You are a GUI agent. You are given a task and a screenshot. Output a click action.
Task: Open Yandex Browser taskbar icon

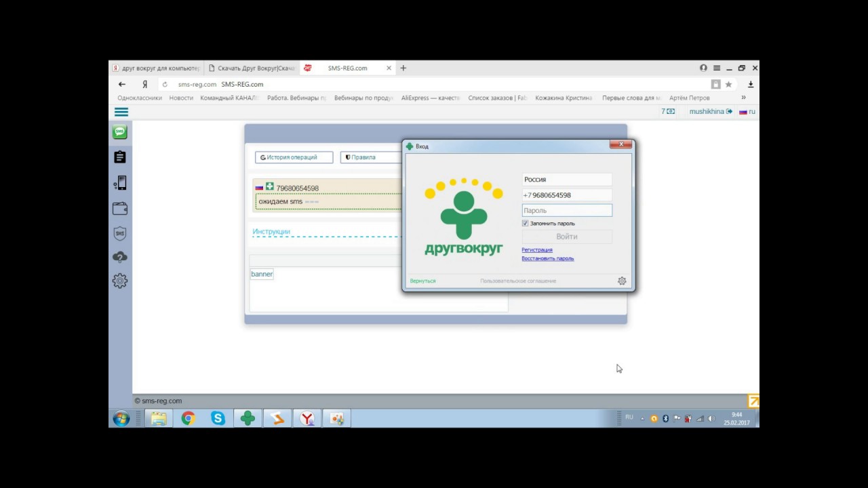[x=307, y=418]
